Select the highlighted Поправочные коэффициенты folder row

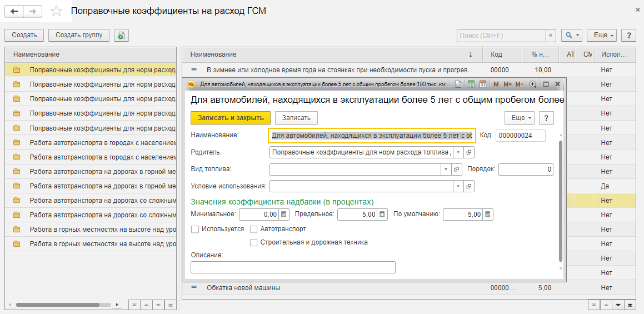91,70
